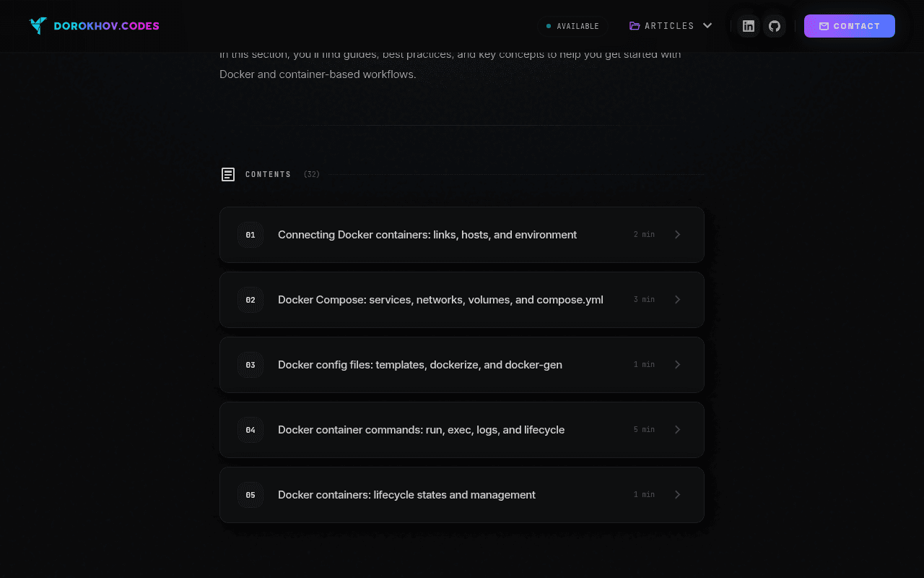Click the green Available status dot
The width and height of the screenshot is (924, 578).
point(549,26)
